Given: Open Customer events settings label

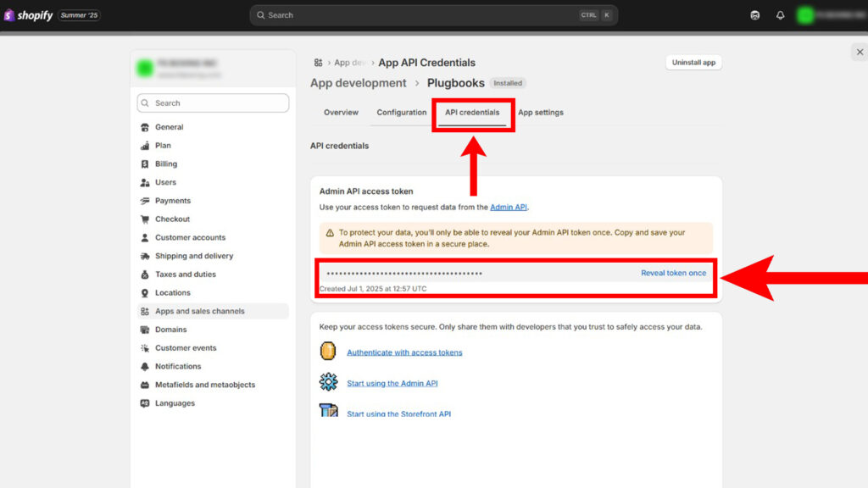Looking at the screenshot, I should point(186,348).
